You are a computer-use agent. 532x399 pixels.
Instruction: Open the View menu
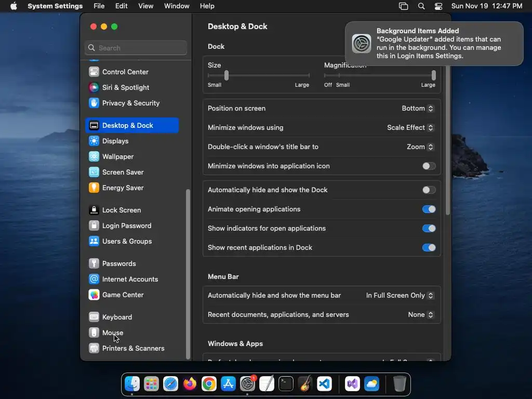[x=145, y=6]
